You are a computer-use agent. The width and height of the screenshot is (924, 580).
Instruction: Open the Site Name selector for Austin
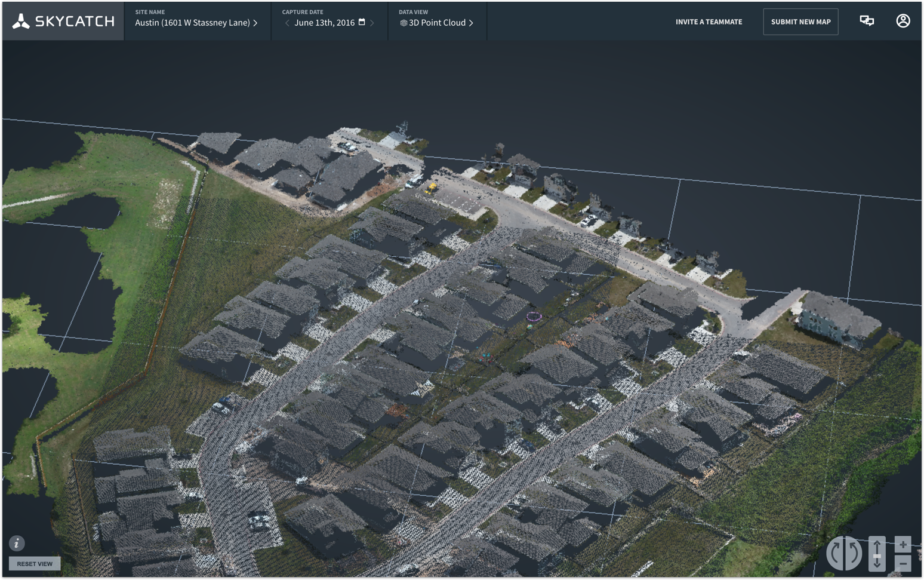(197, 22)
